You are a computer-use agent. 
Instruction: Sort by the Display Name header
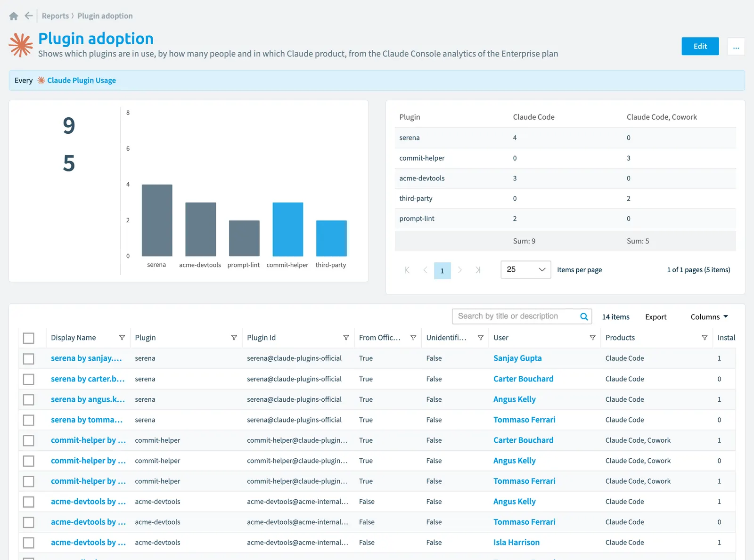(x=74, y=338)
